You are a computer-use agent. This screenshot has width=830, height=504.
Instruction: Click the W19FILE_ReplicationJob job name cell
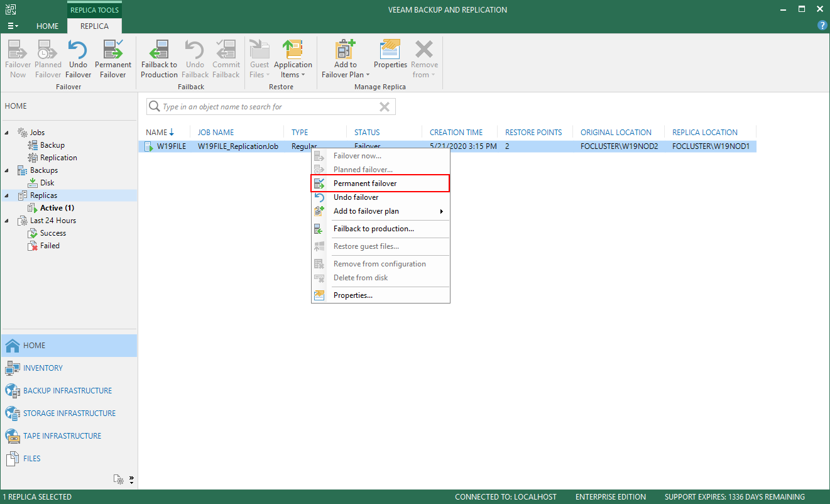(x=238, y=146)
